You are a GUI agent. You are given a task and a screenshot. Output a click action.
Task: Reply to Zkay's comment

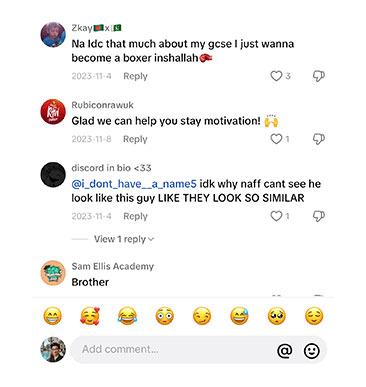tap(135, 76)
